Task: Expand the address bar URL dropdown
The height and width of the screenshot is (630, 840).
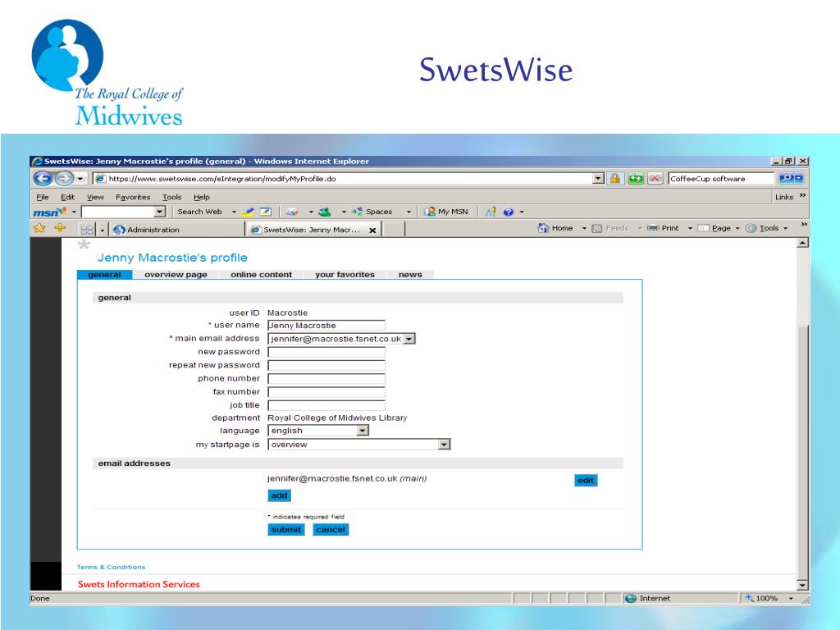Action: pyautogui.click(x=598, y=178)
